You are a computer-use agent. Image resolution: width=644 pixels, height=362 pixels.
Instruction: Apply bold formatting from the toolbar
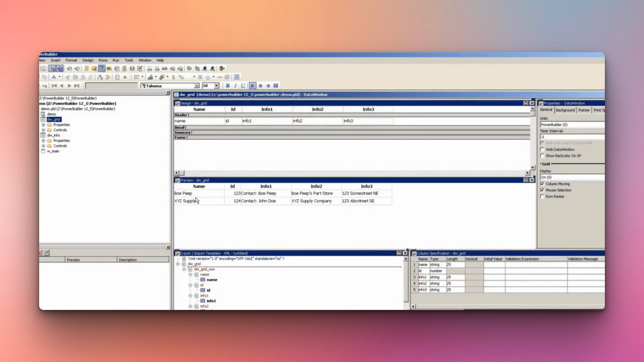tap(228, 85)
